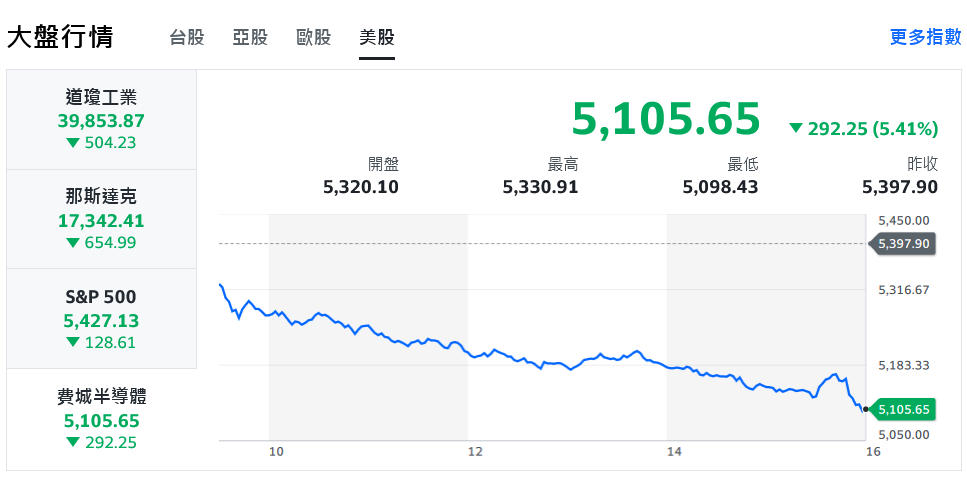This screenshot has width=967, height=478.
Task: Click the large 5,105.65 price headline
Action: pos(666,119)
